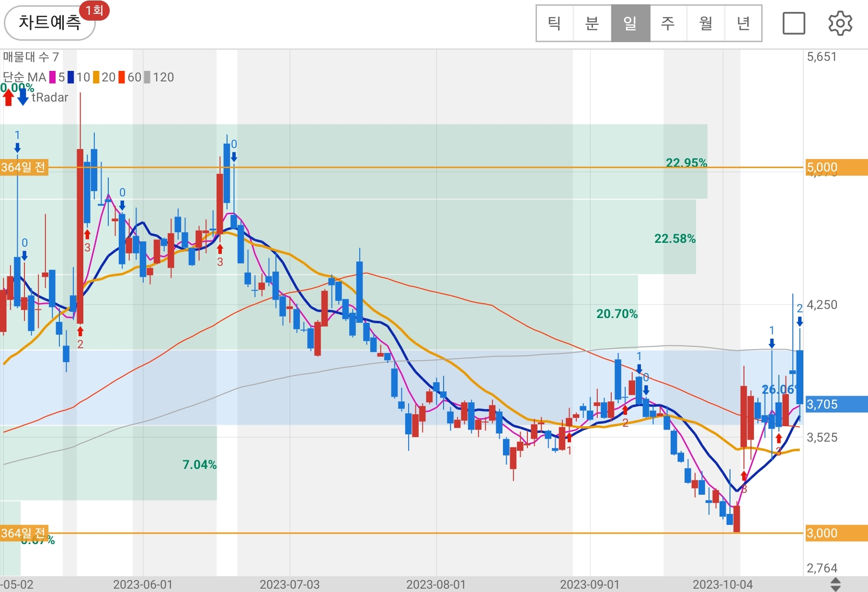Click the 2023-08-01 date axis label
The height and width of the screenshot is (592, 868).
tap(436, 584)
